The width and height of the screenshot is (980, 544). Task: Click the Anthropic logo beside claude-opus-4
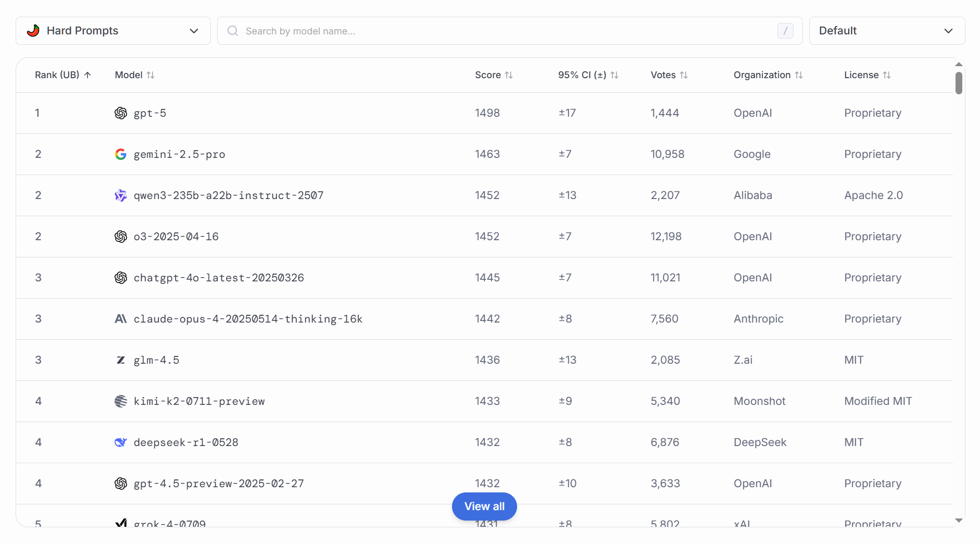click(121, 319)
